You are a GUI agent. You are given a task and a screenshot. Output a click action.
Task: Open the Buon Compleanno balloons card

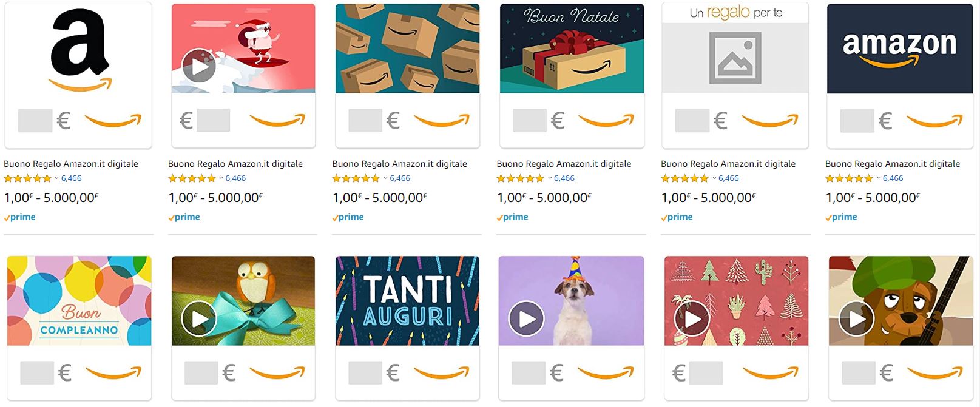(79, 328)
